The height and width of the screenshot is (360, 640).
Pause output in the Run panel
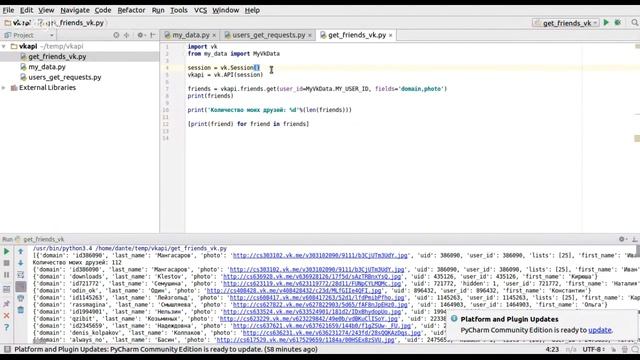pyautogui.click(x=7, y=275)
